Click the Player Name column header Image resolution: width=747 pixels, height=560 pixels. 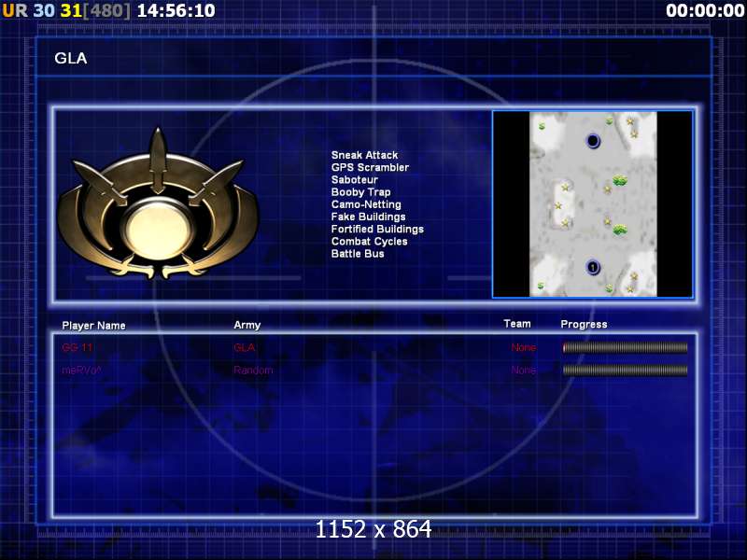pyautogui.click(x=94, y=326)
